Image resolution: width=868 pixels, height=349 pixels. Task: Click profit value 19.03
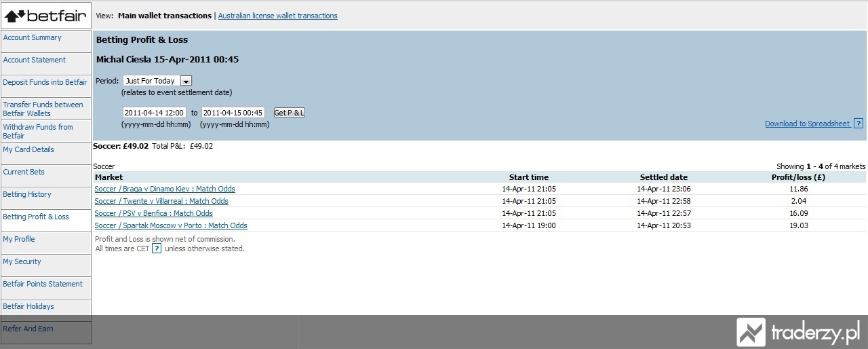coord(799,225)
